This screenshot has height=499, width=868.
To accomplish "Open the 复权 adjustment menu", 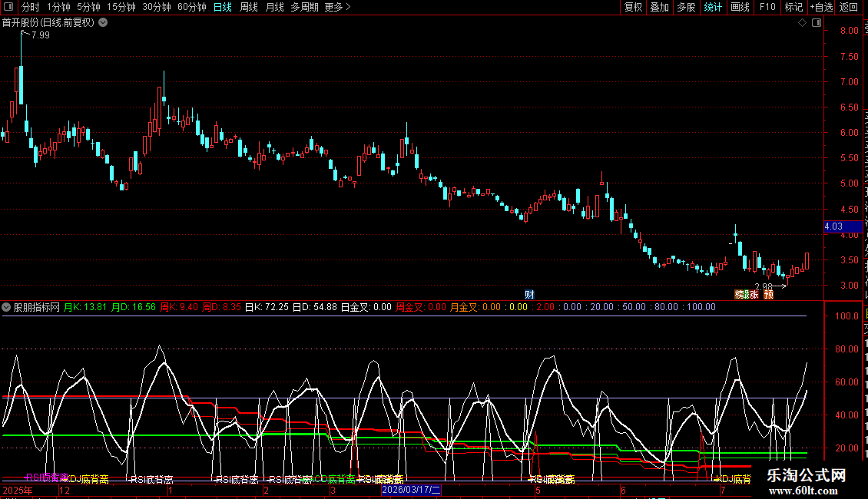I will click(633, 7).
